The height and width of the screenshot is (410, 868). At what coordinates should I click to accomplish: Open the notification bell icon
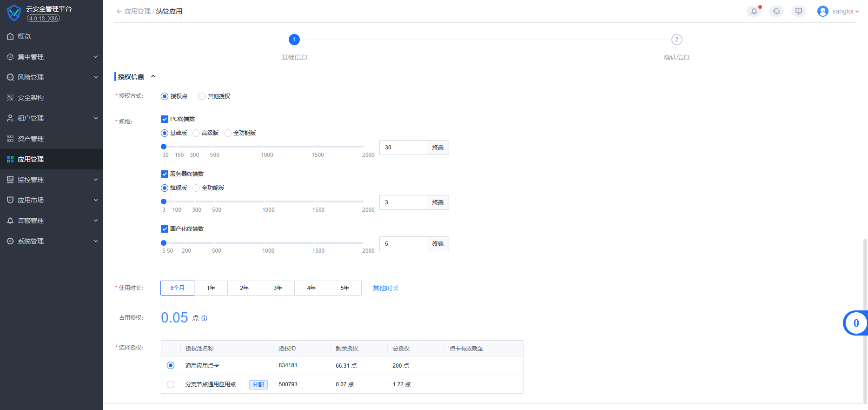(x=754, y=11)
